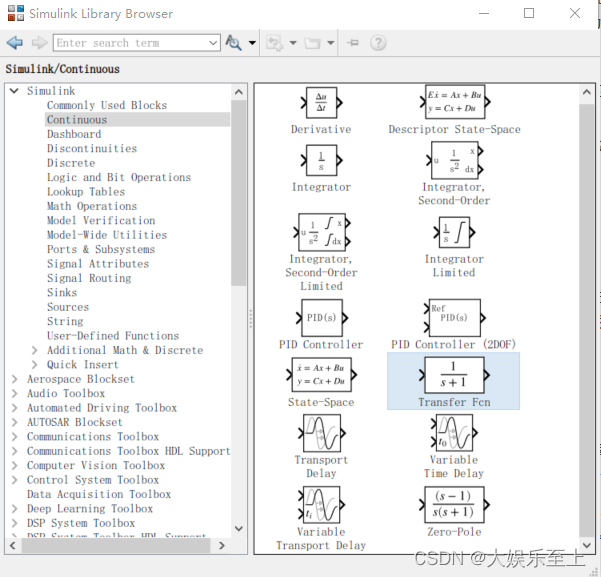Select DSP System Toolbox entry
The image size is (601, 577).
(81, 523)
